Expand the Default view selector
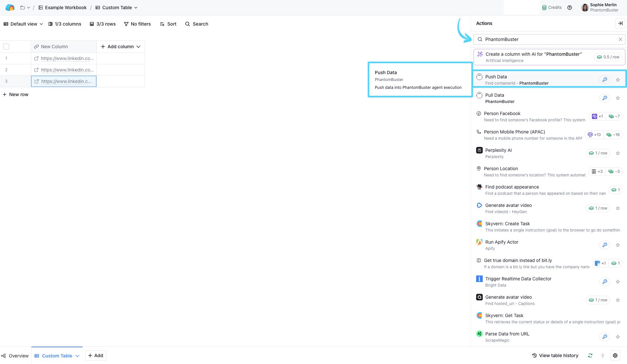The height and width of the screenshot is (364, 627). pyautogui.click(x=23, y=24)
